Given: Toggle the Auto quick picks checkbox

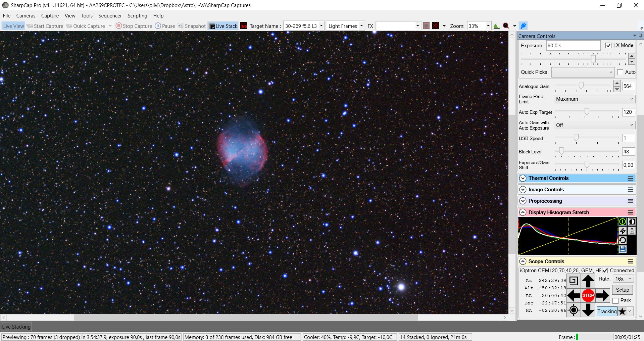Looking at the screenshot, I should pos(620,72).
